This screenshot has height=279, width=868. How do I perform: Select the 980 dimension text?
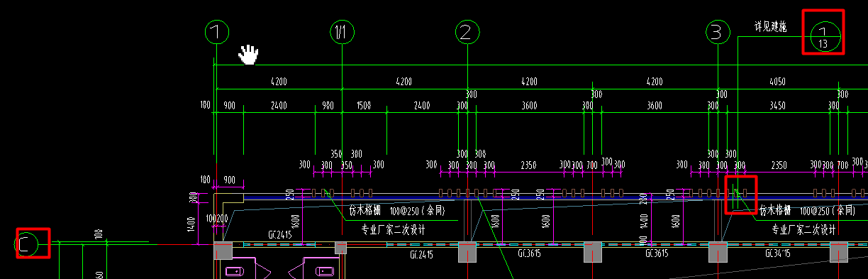pyautogui.click(x=328, y=106)
